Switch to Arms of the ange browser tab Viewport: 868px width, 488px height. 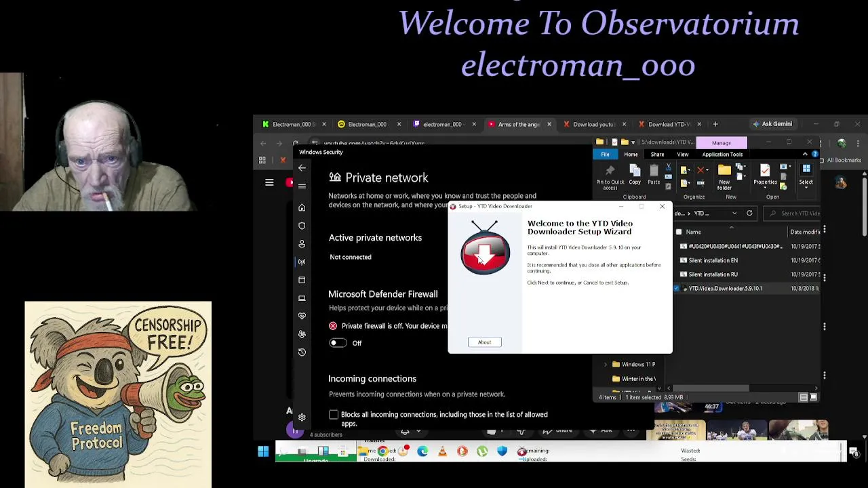[519, 124]
